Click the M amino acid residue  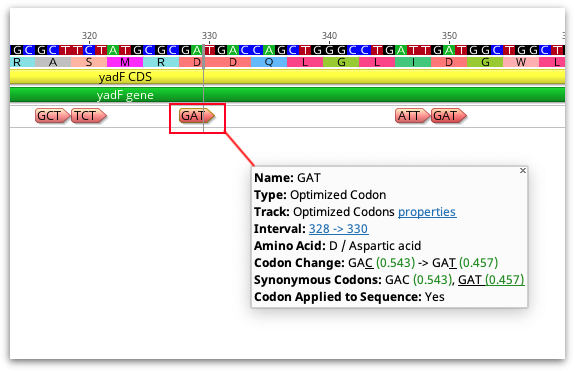(125, 62)
